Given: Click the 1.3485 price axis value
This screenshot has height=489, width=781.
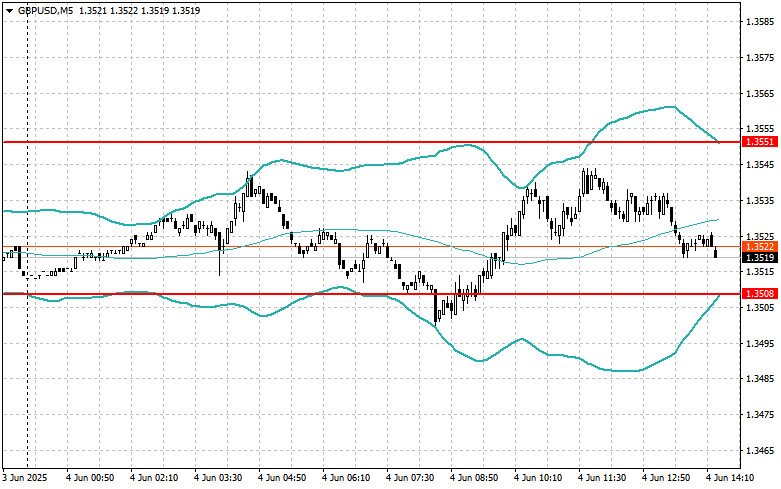Looking at the screenshot, I should click(x=760, y=379).
